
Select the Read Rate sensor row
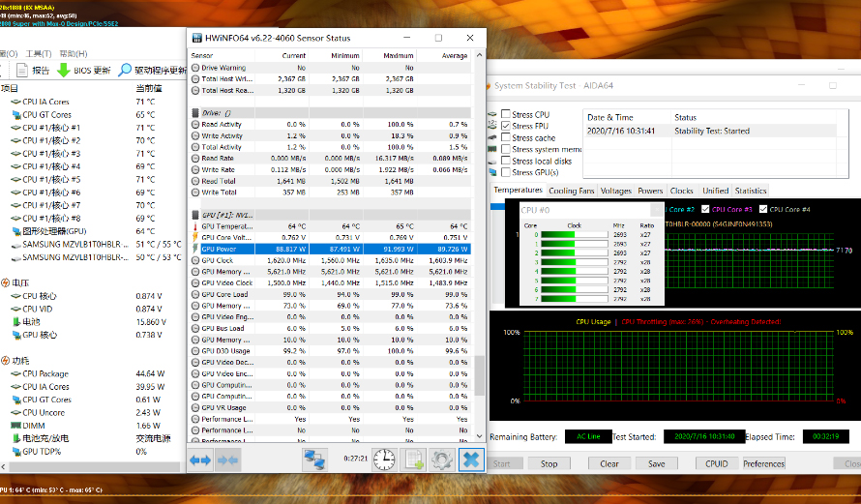pos(330,158)
